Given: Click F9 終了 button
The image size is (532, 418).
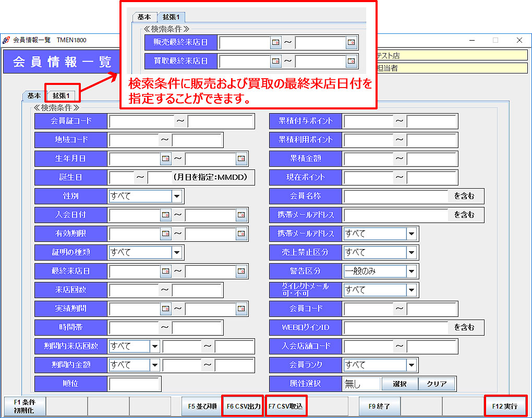Looking at the screenshot, I should pyautogui.click(x=379, y=406).
